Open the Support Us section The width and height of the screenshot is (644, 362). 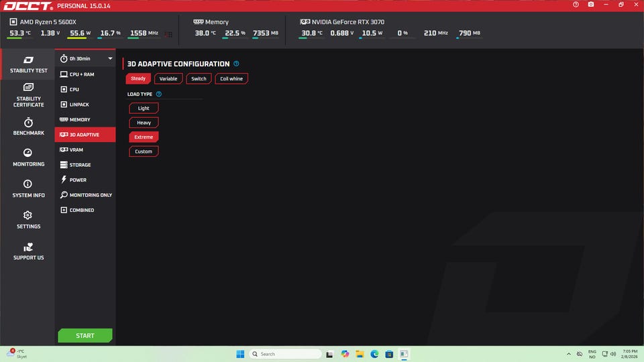(x=28, y=251)
